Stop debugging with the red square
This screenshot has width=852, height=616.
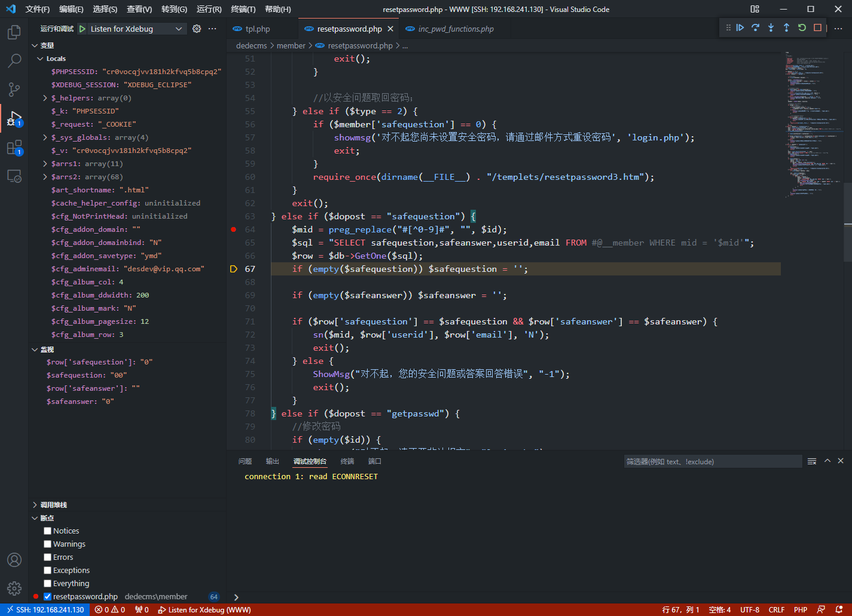pyautogui.click(x=817, y=27)
